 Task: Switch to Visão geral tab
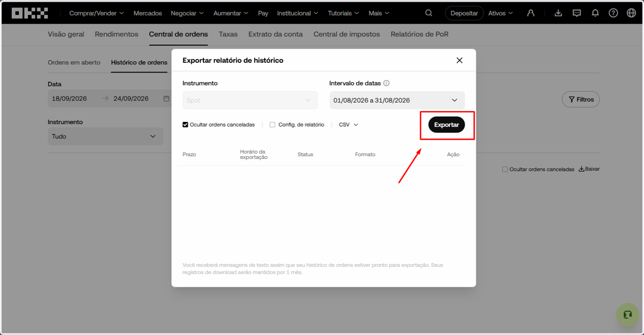click(66, 34)
